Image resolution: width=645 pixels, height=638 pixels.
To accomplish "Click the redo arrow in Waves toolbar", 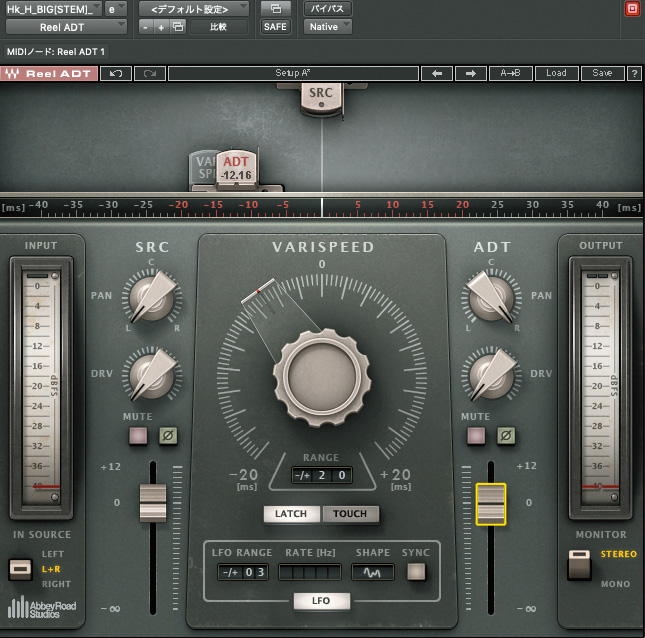I will click(x=150, y=74).
